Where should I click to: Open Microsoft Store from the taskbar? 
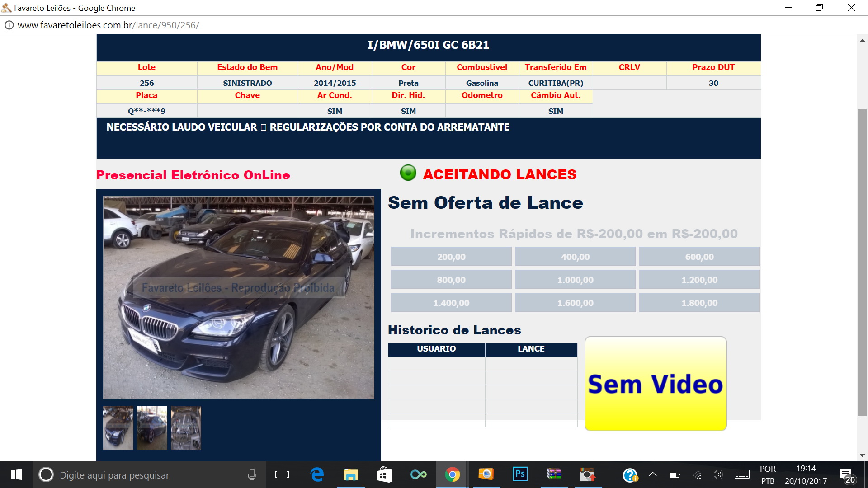pos(384,474)
